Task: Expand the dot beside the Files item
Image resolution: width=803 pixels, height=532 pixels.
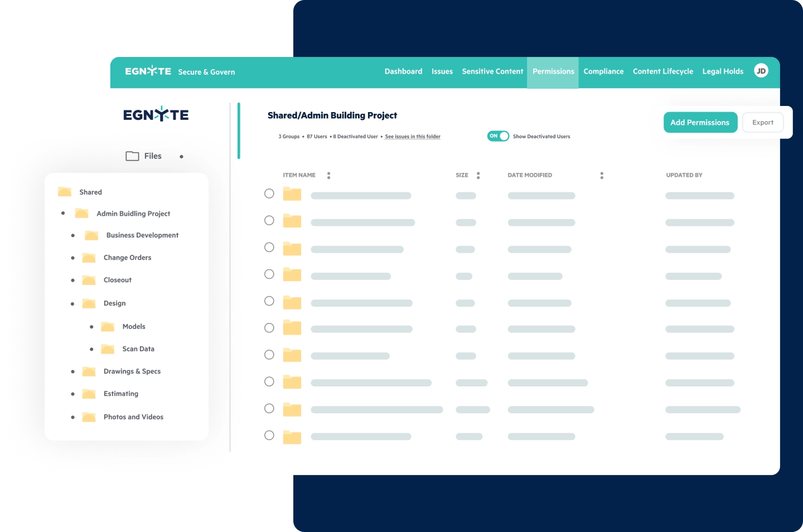Action: (x=181, y=156)
